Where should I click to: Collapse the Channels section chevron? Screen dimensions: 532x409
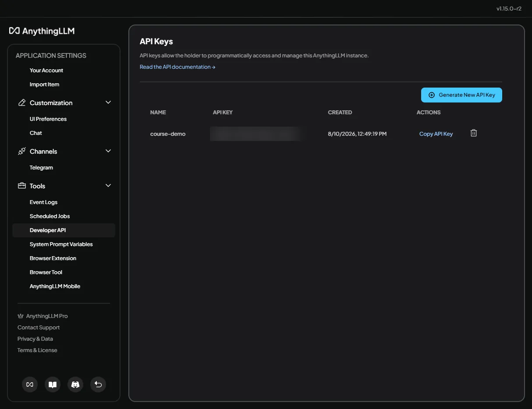click(108, 151)
